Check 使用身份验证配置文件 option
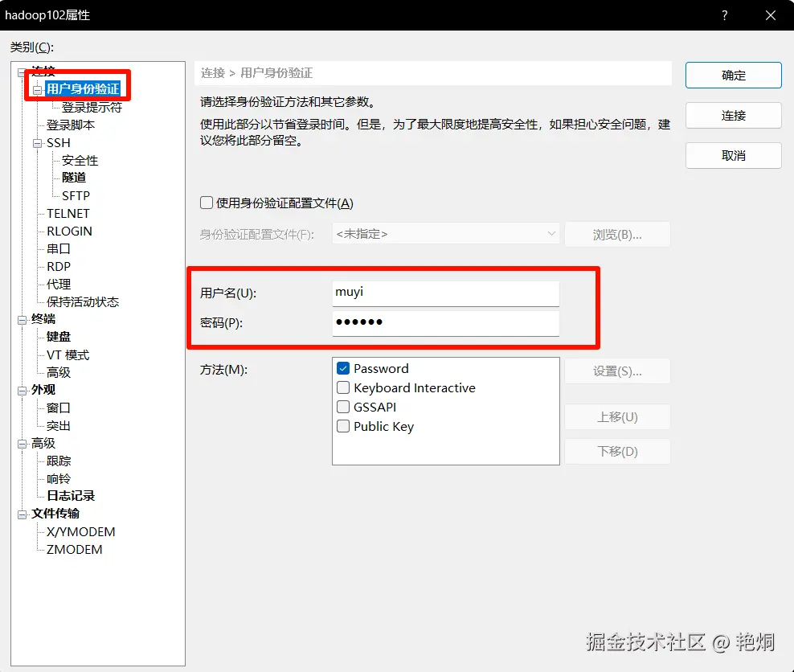Viewport: 794px width, 672px height. pyautogui.click(x=207, y=203)
